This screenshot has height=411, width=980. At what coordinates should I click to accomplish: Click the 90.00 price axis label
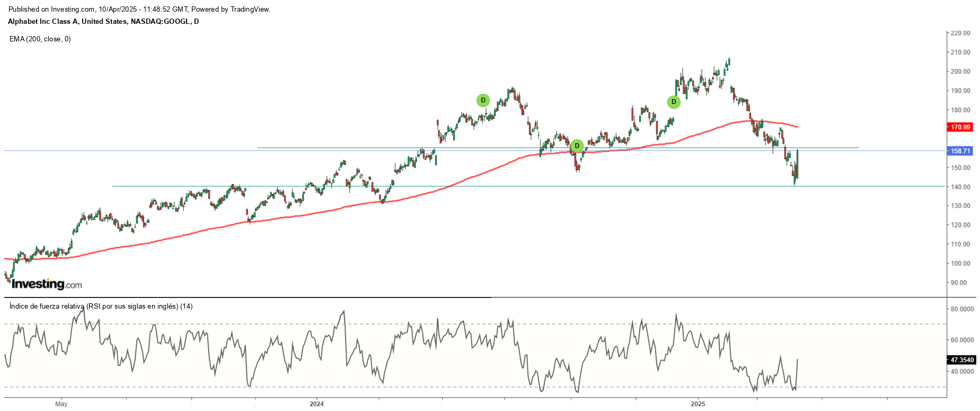[x=959, y=283]
